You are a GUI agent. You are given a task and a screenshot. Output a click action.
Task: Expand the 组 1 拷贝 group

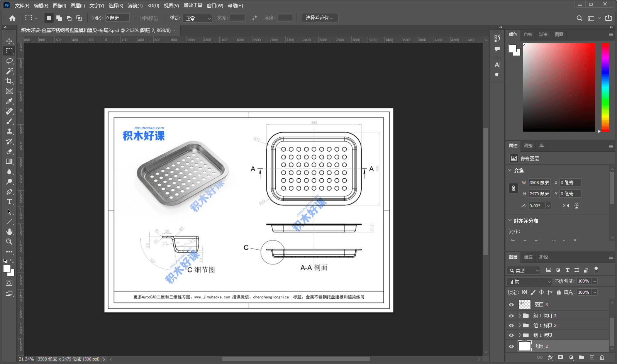(520, 335)
